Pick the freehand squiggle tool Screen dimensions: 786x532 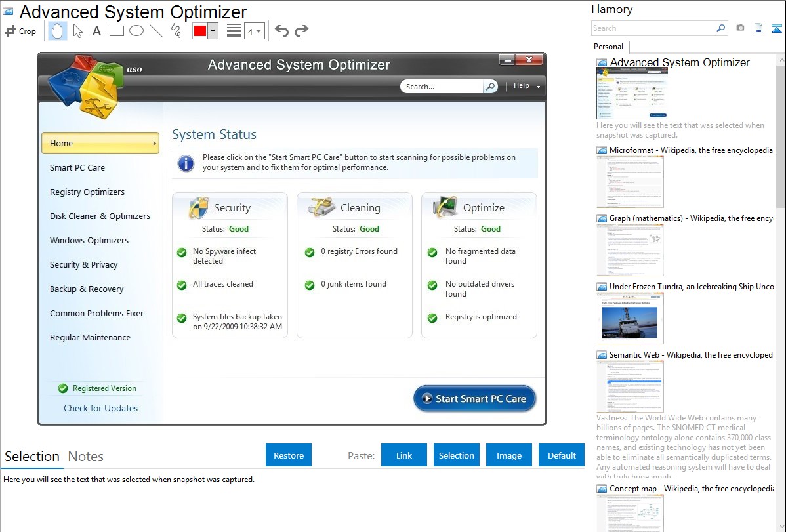click(176, 31)
